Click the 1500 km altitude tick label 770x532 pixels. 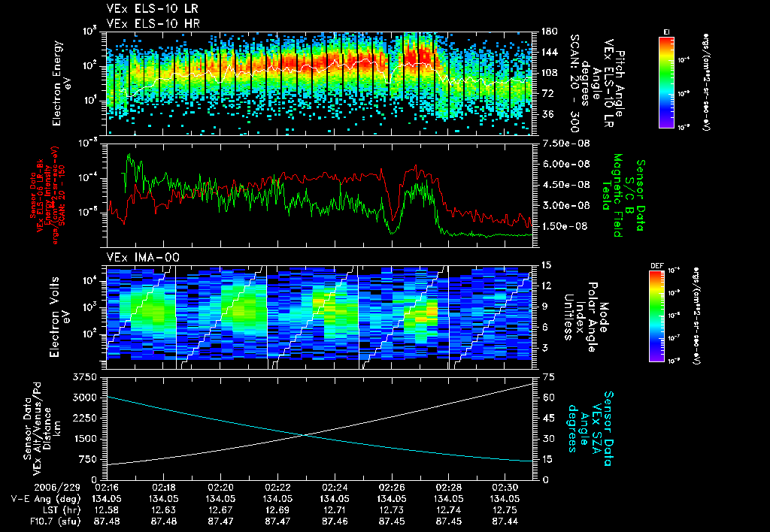pos(84,439)
